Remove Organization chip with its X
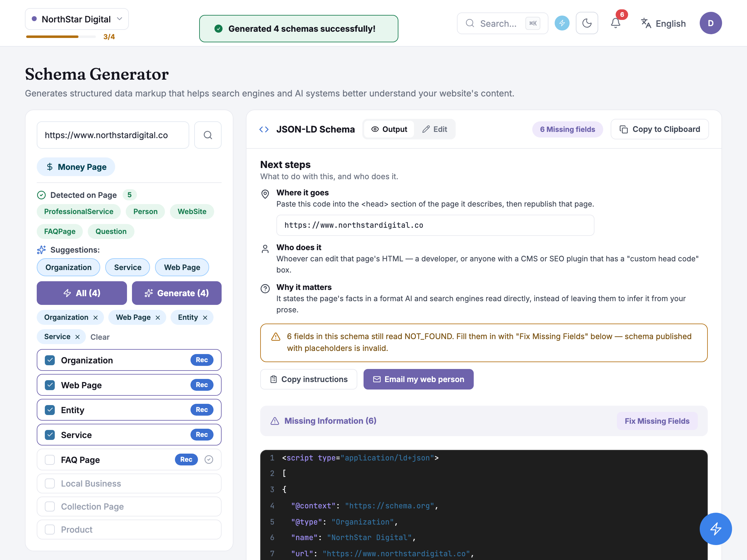Viewport: 747px width, 560px height. pos(96,318)
